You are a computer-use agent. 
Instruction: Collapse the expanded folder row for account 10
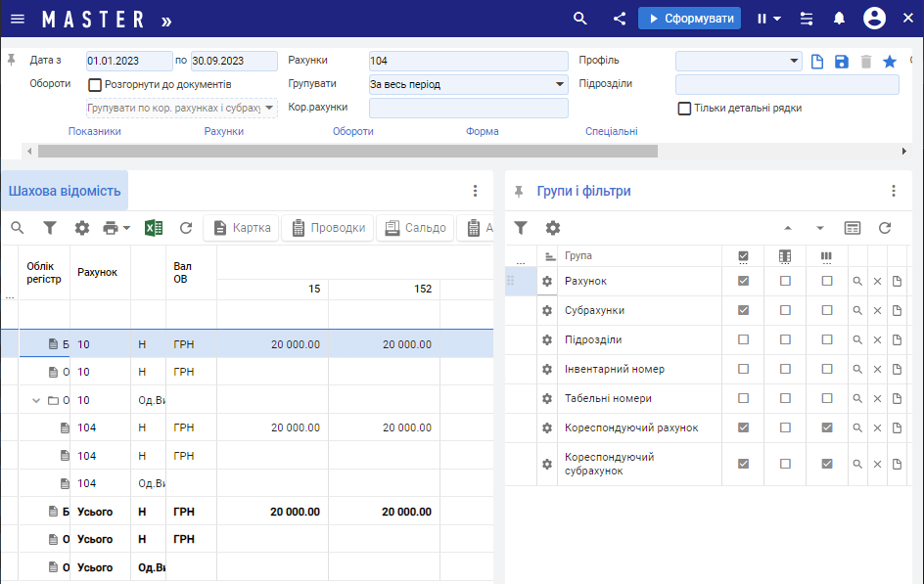click(x=37, y=400)
